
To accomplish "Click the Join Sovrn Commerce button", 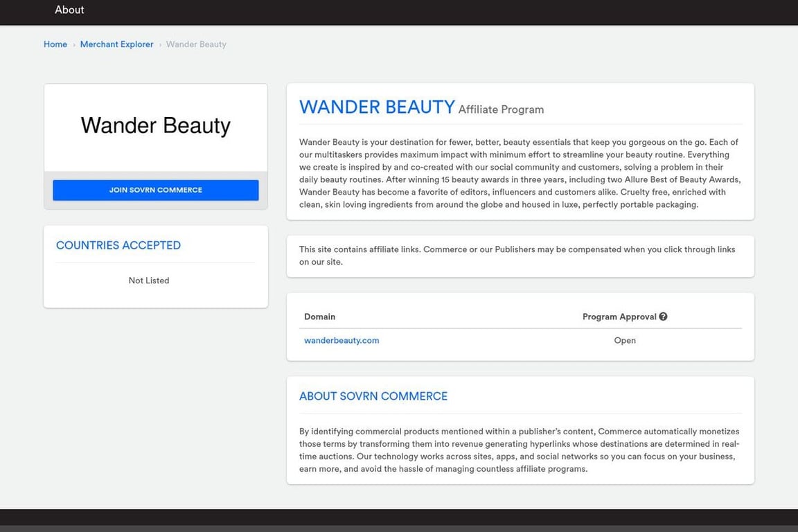I will tap(156, 190).
